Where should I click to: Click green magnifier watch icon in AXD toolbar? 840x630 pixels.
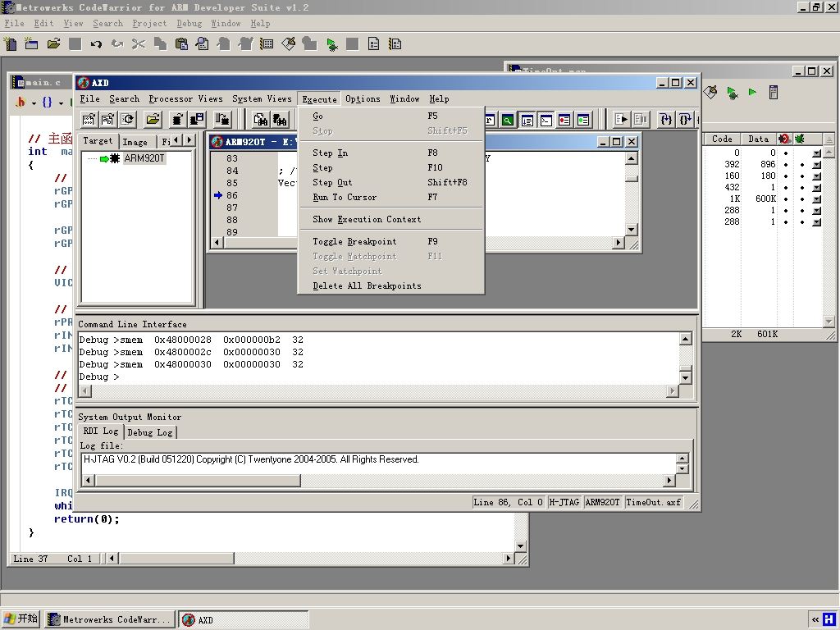tap(507, 120)
